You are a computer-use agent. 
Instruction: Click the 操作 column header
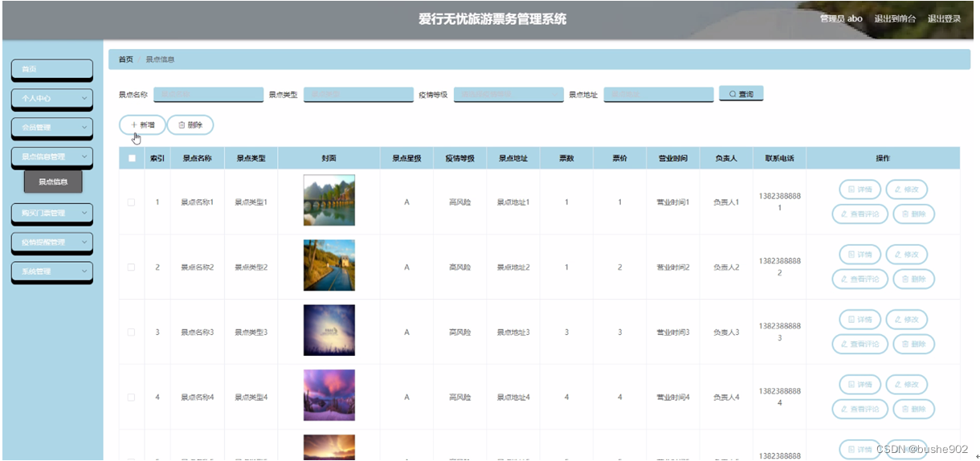pyautogui.click(x=883, y=158)
